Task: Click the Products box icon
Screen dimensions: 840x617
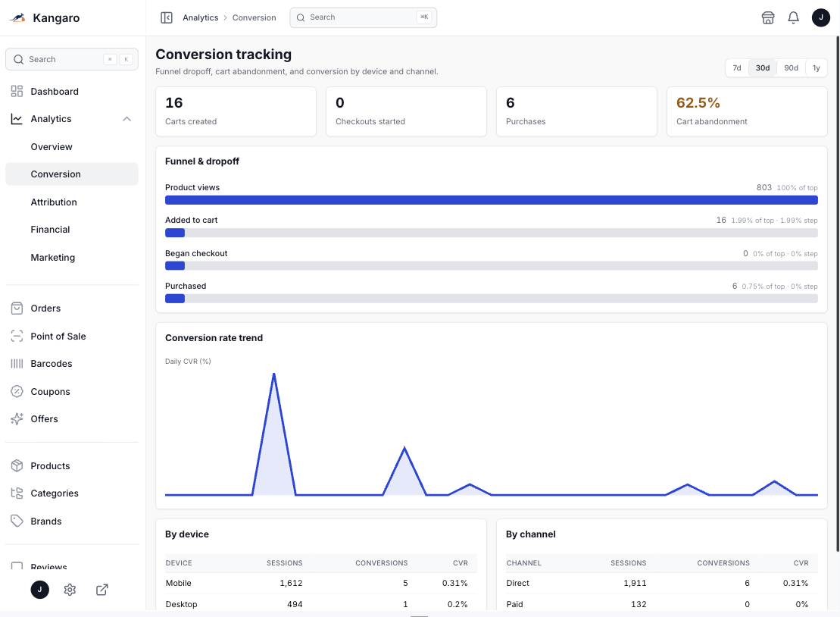Action: pyautogui.click(x=17, y=466)
